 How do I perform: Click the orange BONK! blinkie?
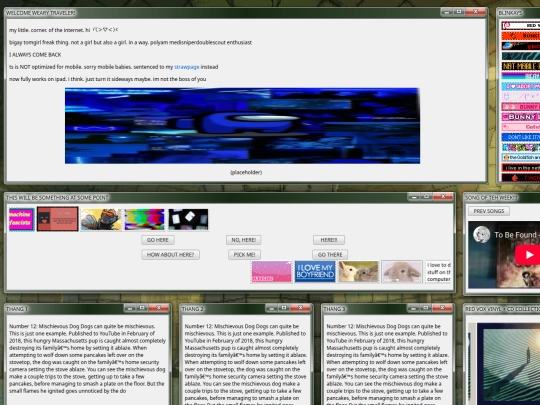pyautogui.click(x=521, y=35)
